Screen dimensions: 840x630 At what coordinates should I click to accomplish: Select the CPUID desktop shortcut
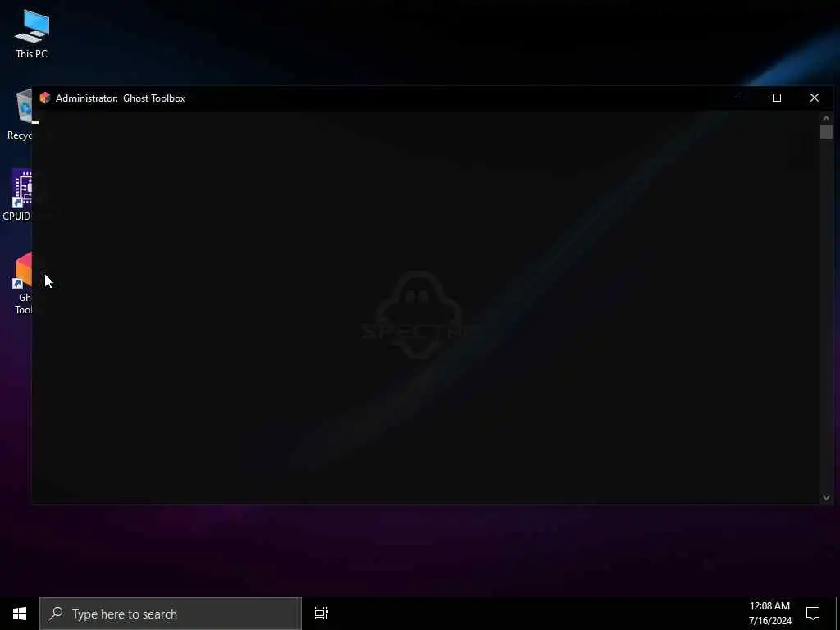click(x=16, y=195)
